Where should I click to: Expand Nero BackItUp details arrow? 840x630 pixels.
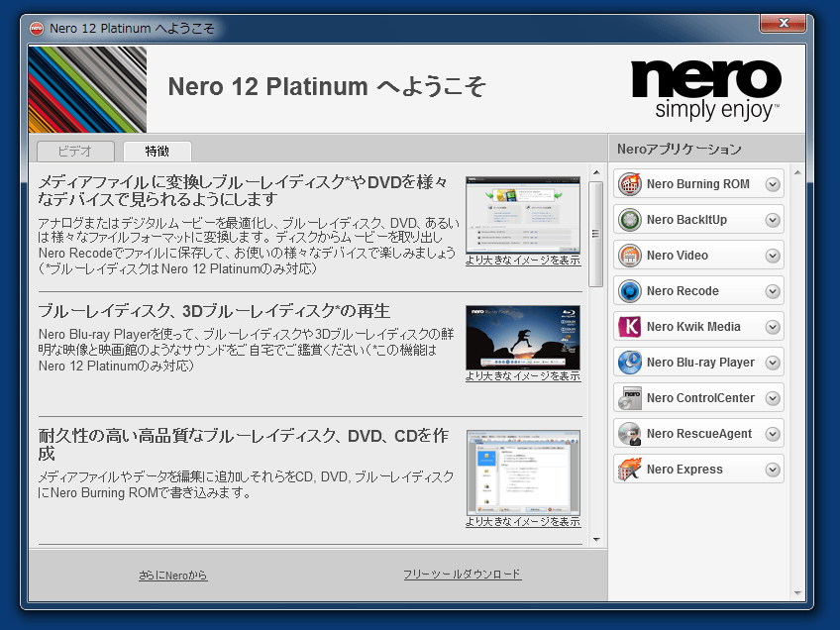pos(773,220)
